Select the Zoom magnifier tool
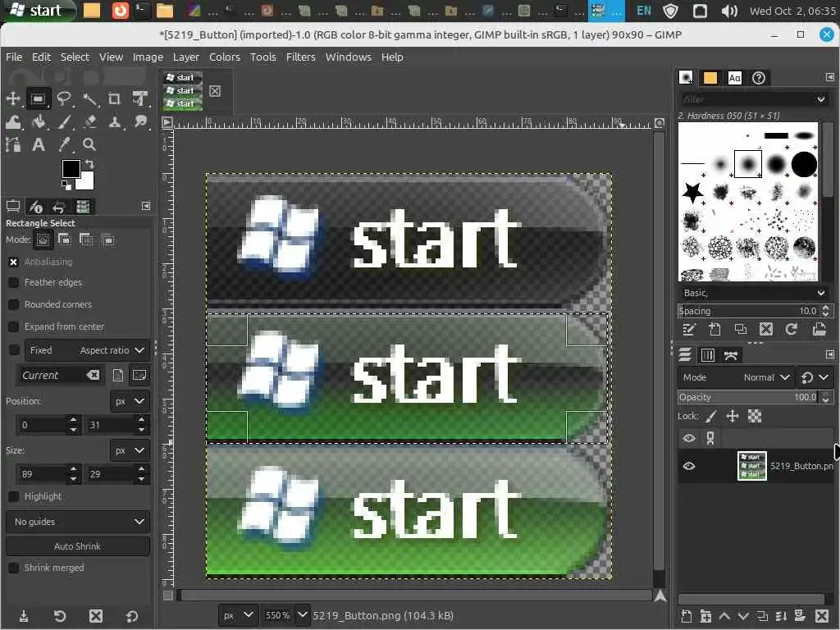 tap(89, 144)
